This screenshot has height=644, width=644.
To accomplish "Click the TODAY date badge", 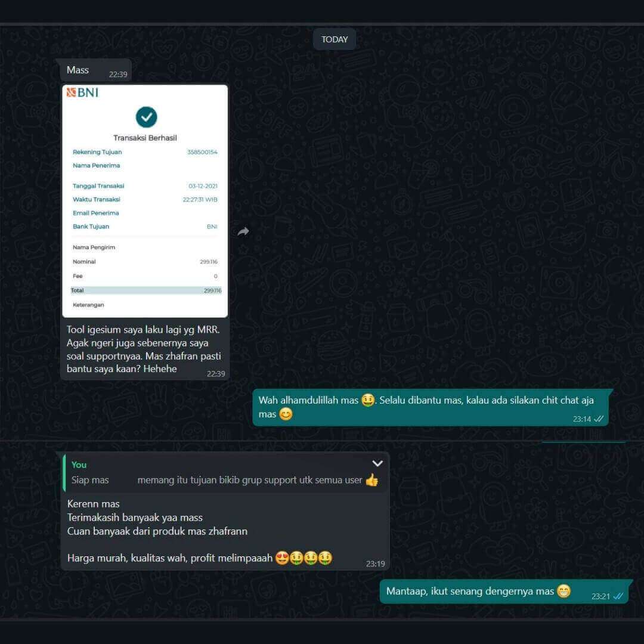I will 335,39.
